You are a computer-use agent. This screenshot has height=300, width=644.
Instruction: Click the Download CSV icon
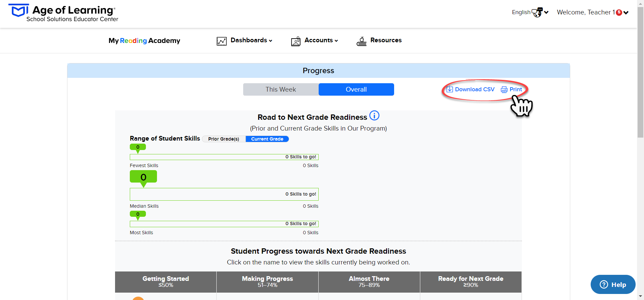click(450, 89)
